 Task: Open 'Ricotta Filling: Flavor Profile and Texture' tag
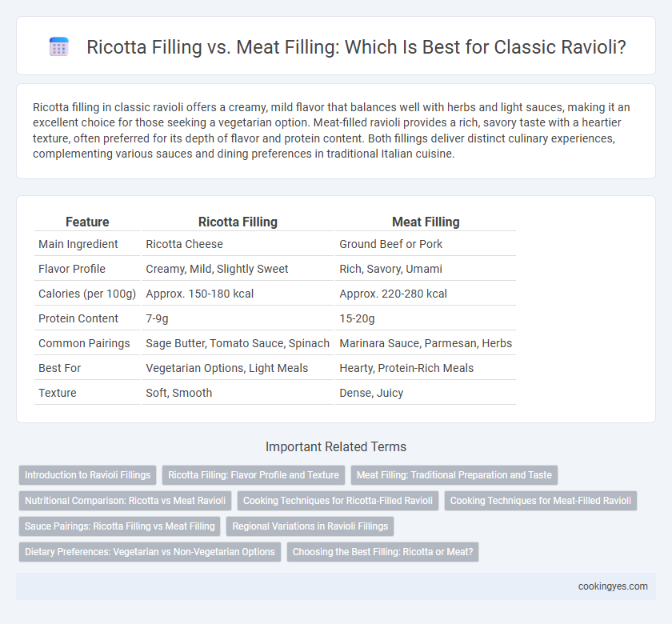click(x=254, y=475)
